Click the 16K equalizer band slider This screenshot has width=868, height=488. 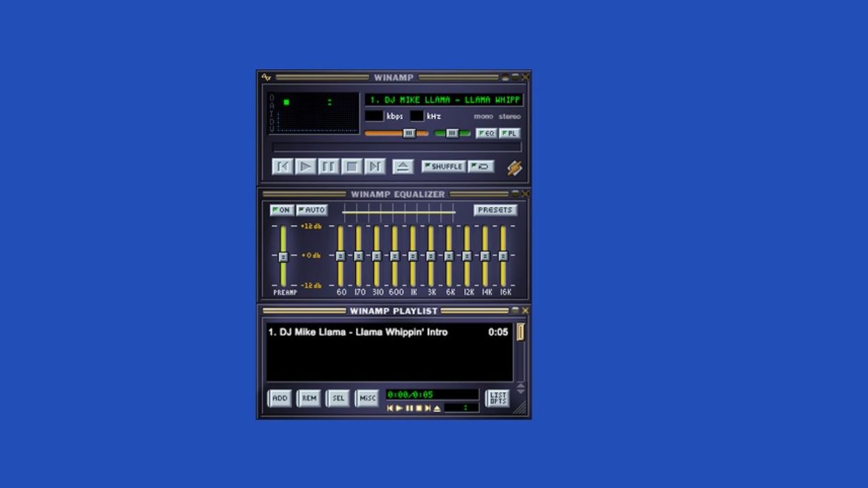click(503, 256)
